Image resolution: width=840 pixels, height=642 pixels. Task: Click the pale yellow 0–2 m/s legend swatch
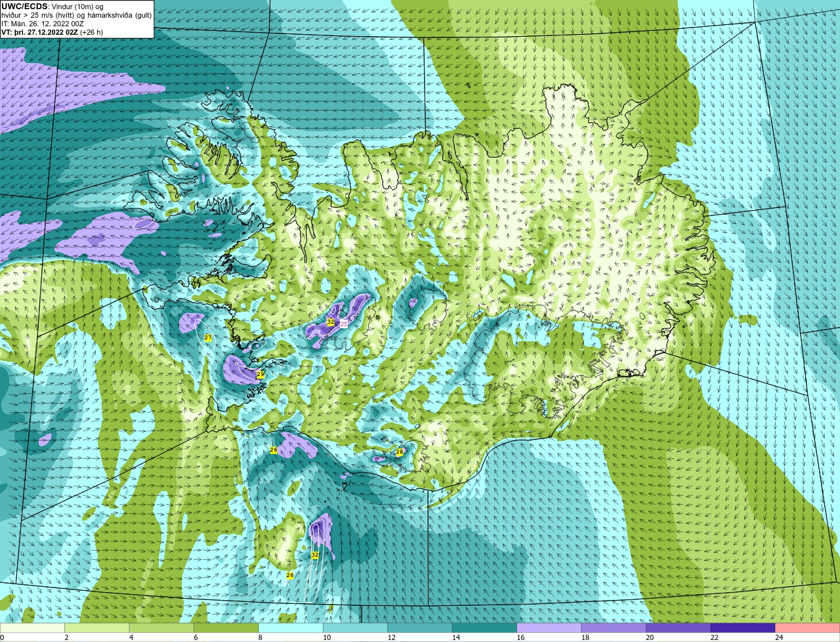click(33, 628)
